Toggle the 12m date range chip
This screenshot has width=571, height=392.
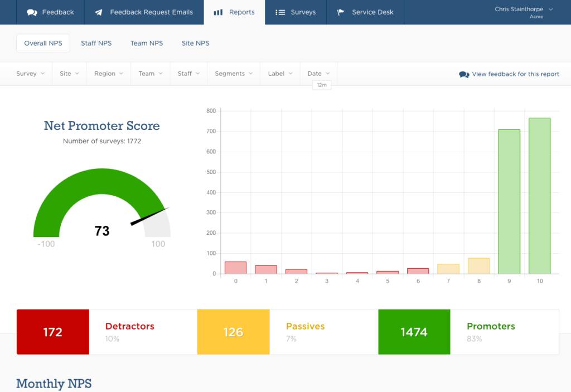coord(322,85)
